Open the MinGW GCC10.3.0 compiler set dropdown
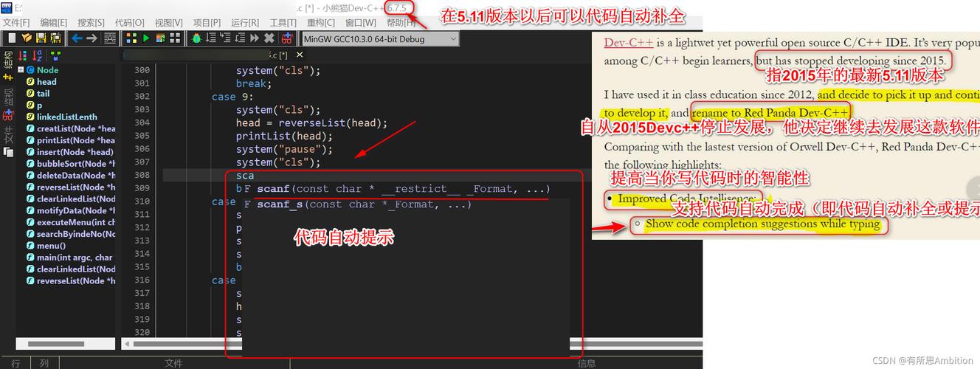The image size is (980, 369). click(x=380, y=39)
